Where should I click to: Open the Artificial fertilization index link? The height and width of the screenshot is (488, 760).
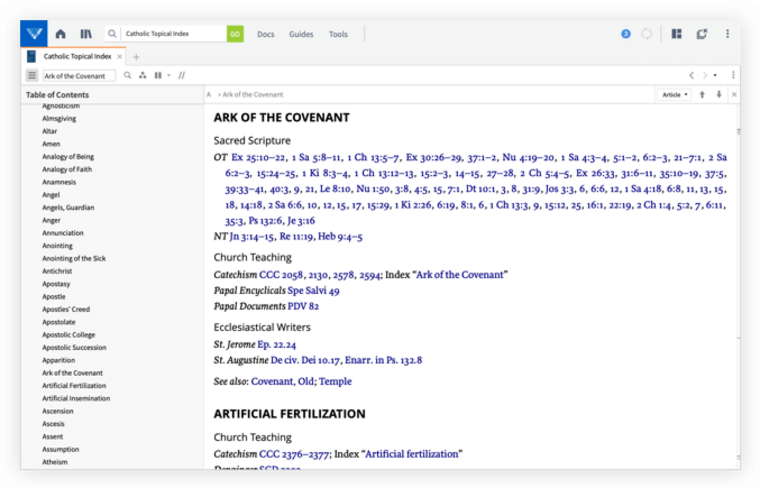coord(412,454)
